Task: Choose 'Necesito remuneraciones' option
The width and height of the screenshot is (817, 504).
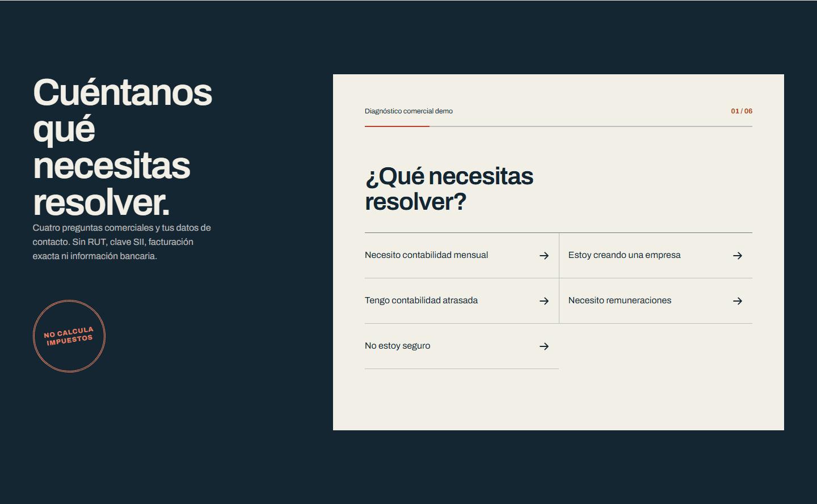Action: (x=656, y=300)
